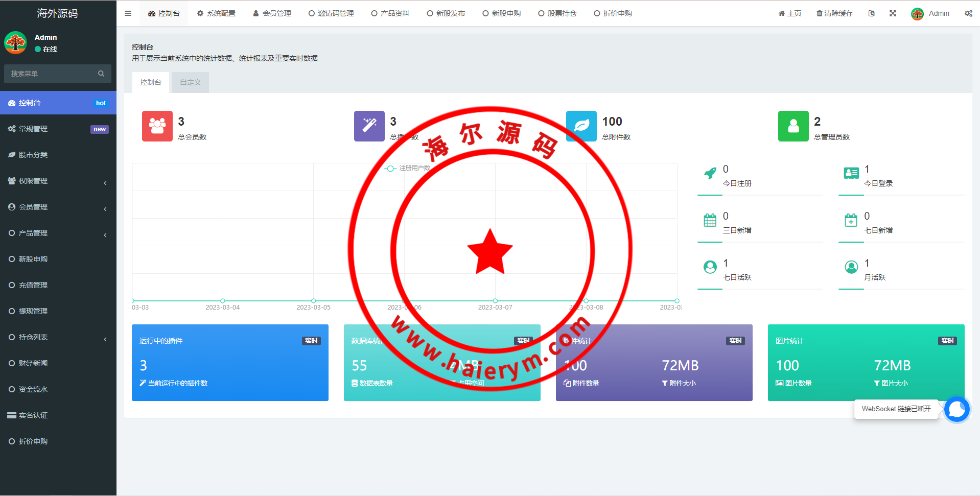This screenshot has height=496, width=980.
Task: Toggle the 注册用户数 chart legend
Action: (408, 168)
